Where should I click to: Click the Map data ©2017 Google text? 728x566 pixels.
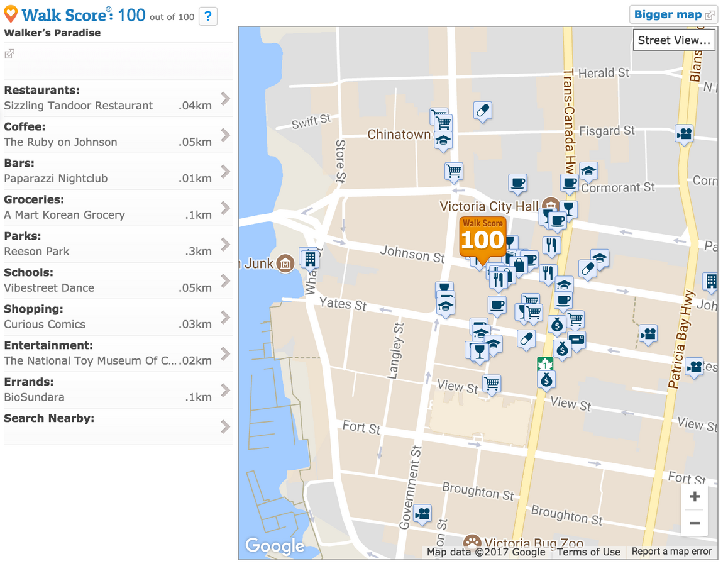point(486,552)
